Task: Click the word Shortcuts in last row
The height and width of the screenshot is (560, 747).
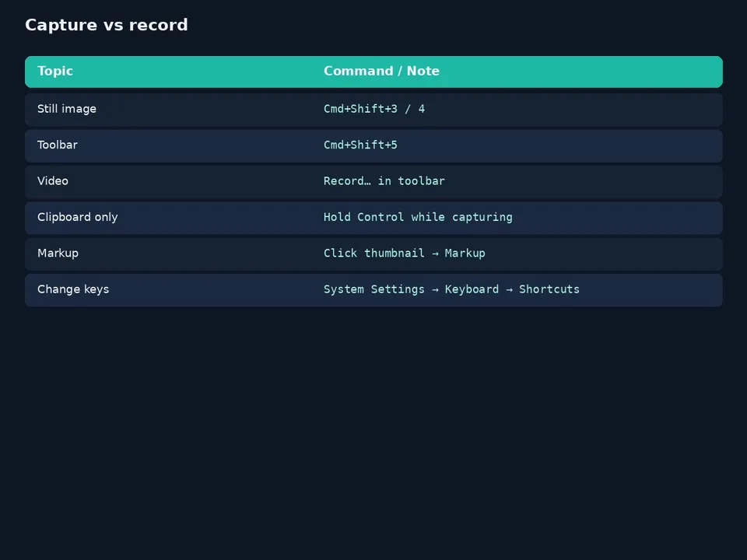Action: pos(549,289)
